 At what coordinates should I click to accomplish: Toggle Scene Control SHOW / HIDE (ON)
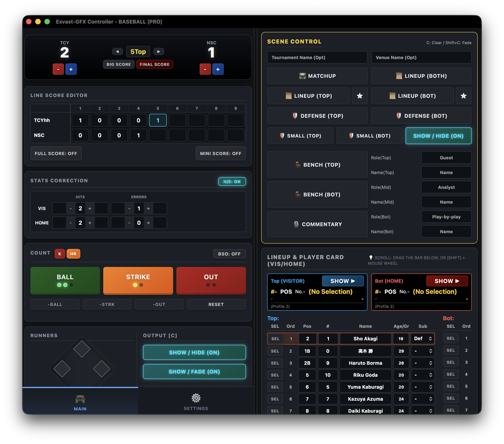tap(438, 136)
